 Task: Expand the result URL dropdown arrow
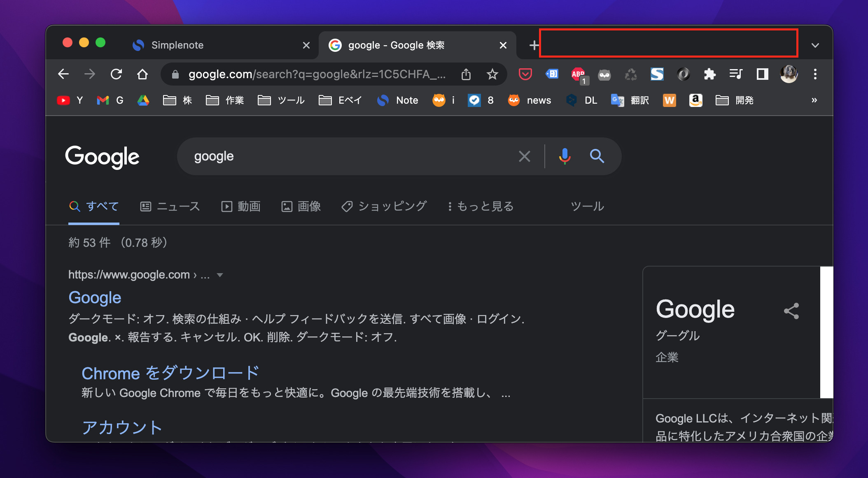pos(220,275)
